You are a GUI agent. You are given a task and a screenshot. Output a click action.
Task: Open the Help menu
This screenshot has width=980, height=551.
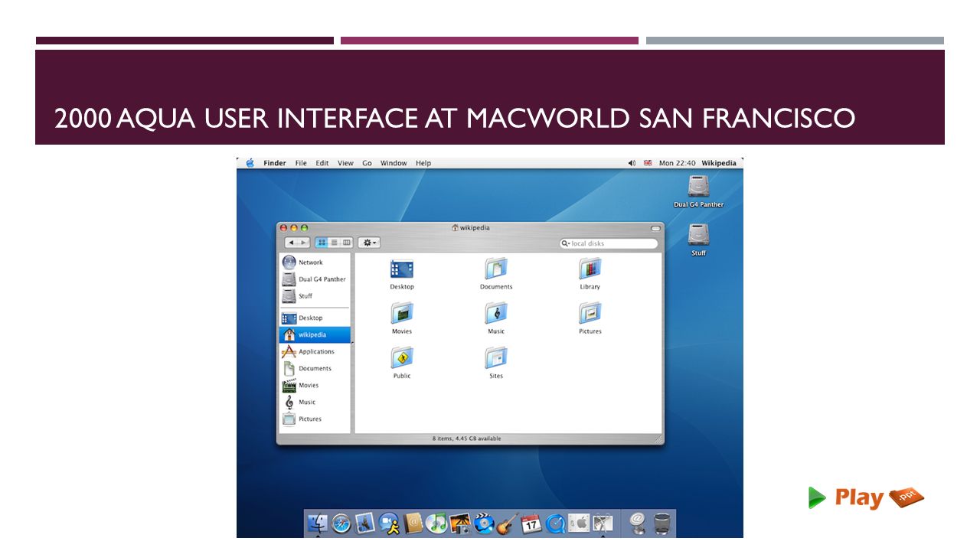tap(423, 163)
